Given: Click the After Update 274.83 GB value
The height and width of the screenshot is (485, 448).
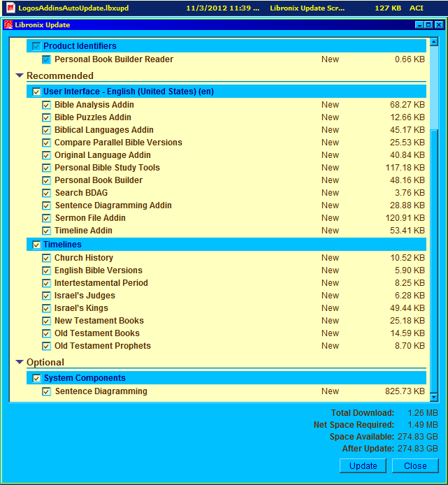Looking at the screenshot, I should pos(418,449).
